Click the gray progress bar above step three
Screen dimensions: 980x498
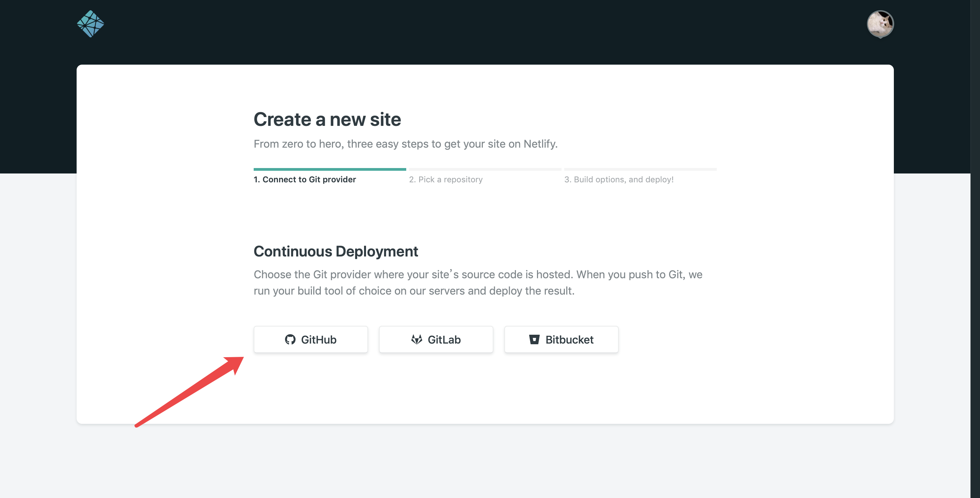(x=640, y=169)
